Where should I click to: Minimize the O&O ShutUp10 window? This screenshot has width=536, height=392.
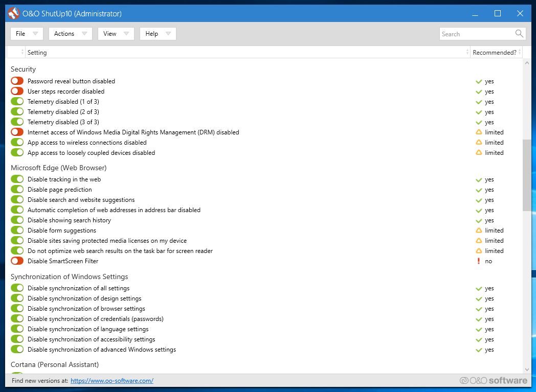475,13
